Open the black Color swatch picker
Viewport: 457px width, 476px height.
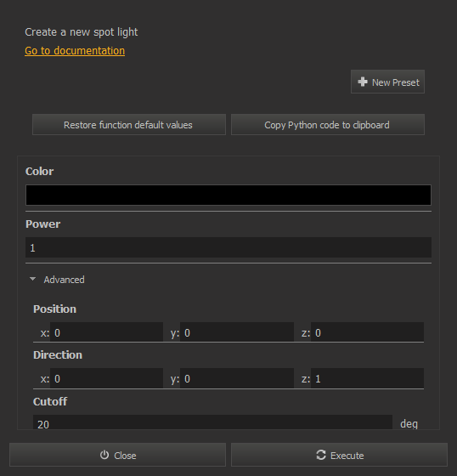coord(228,195)
